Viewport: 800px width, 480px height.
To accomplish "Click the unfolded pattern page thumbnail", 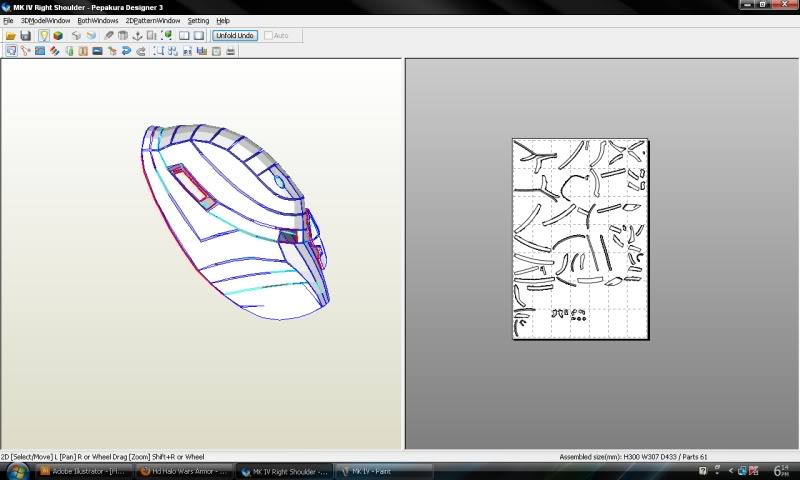I will (580, 238).
